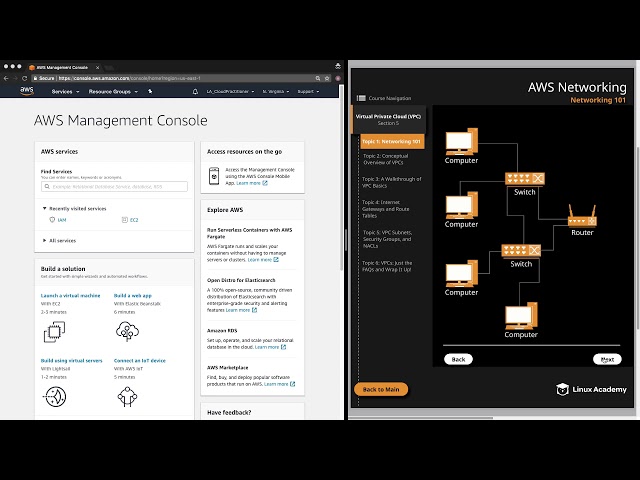Click the search magnifier in Find Services
The height and width of the screenshot is (480, 640).
tap(47, 187)
